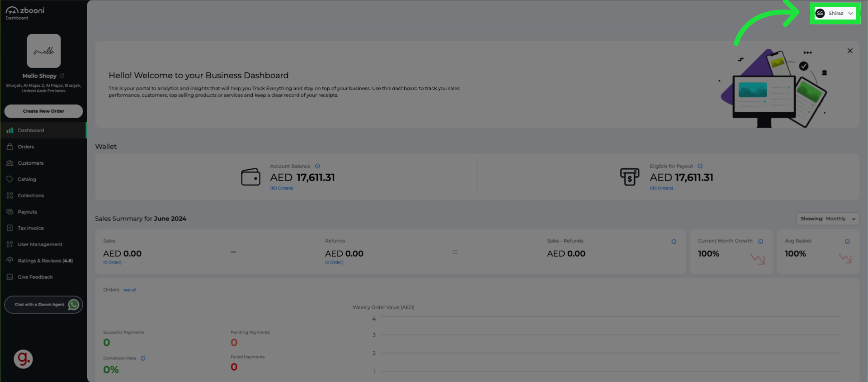Click the Collections grid icon
The width and height of the screenshot is (868, 382).
[x=9, y=196]
